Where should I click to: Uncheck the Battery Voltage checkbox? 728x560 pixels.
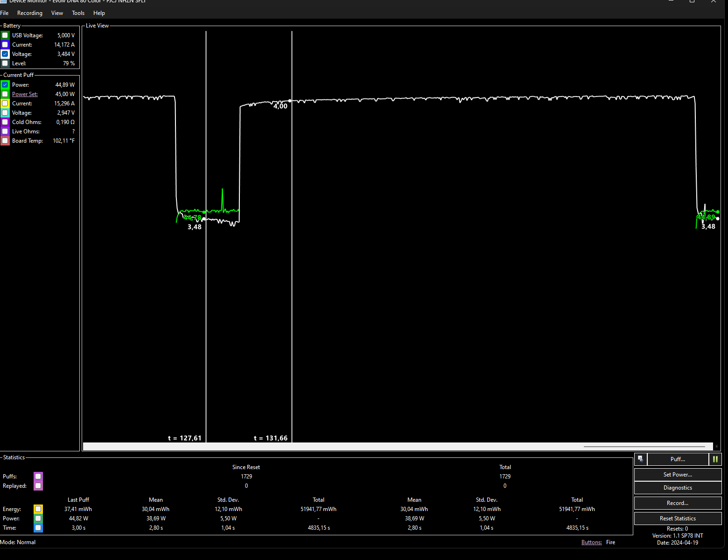pyautogui.click(x=5, y=54)
